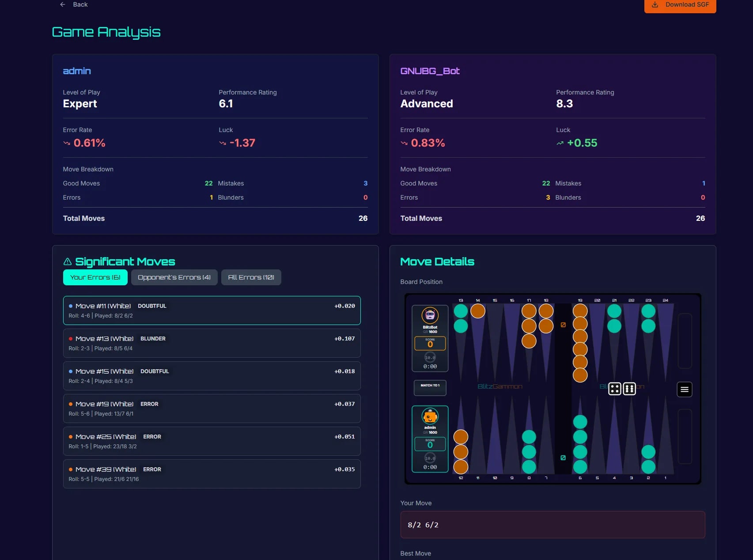
Task: Click the admin score box
Action: coord(430,444)
